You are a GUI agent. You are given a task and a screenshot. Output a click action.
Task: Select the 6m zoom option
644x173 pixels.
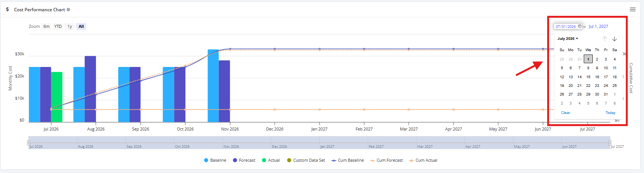coord(46,26)
